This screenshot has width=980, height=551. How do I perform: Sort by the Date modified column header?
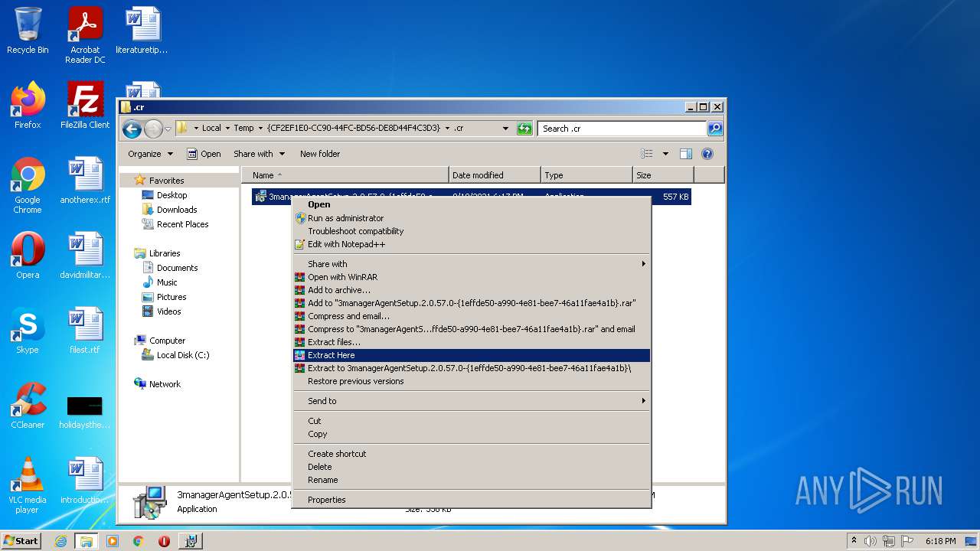495,175
